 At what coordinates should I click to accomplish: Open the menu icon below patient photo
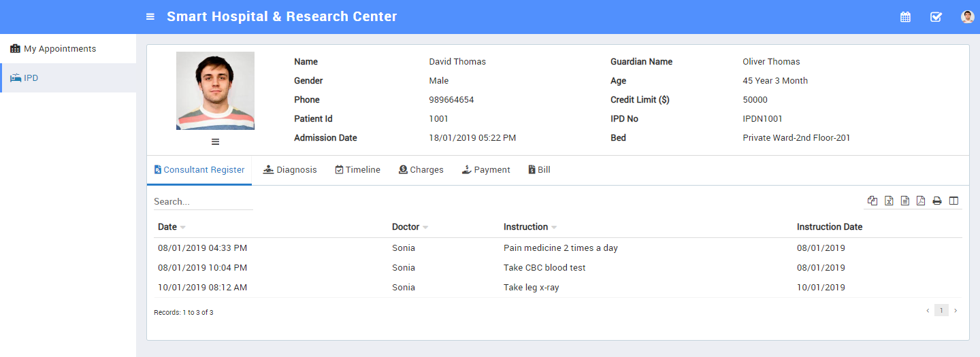click(215, 141)
